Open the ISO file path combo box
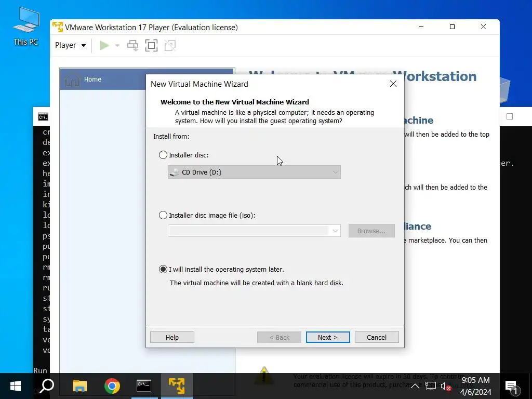 (x=254, y=231)
